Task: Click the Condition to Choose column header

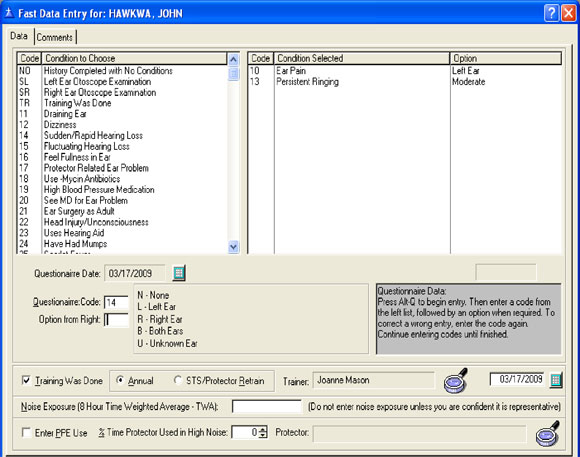Action: pos(134,58)
